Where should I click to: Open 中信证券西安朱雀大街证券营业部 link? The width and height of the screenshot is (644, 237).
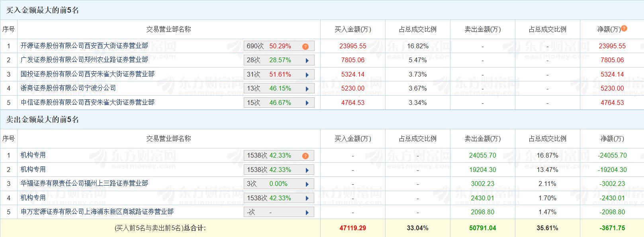tap(88, 103)
